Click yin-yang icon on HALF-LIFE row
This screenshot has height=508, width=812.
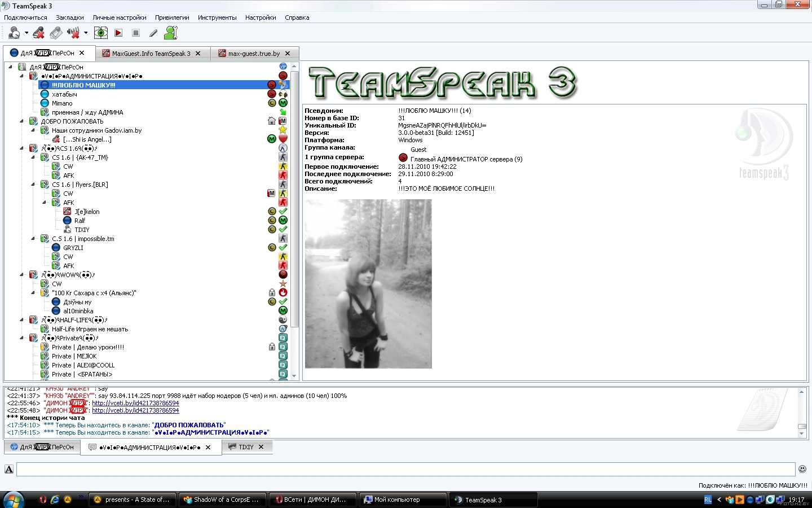pos(283,319)
